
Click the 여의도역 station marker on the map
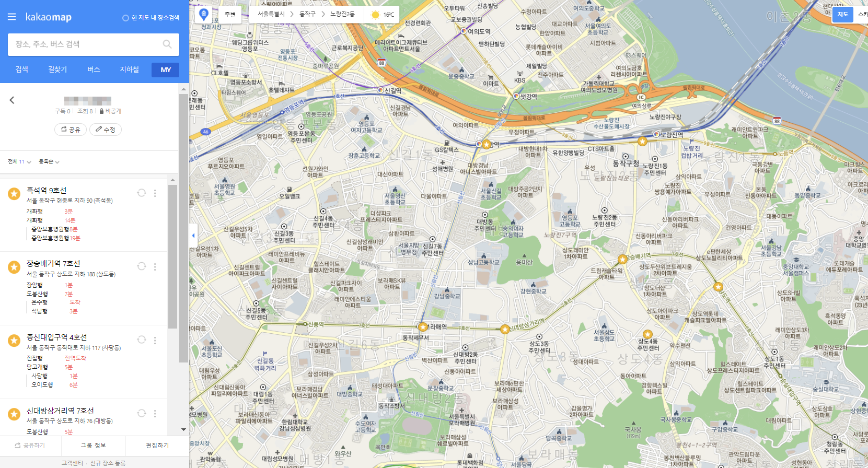(463, 31)
